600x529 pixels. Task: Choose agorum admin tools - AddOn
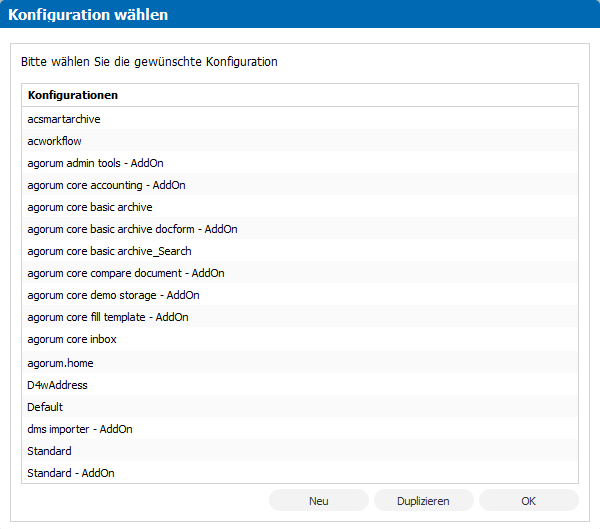point(300,163)
